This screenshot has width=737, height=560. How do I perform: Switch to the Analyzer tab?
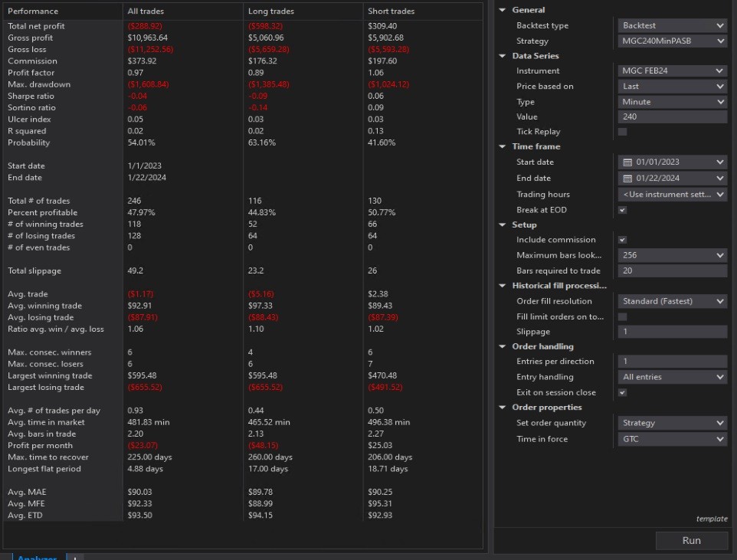click(36, 557)
